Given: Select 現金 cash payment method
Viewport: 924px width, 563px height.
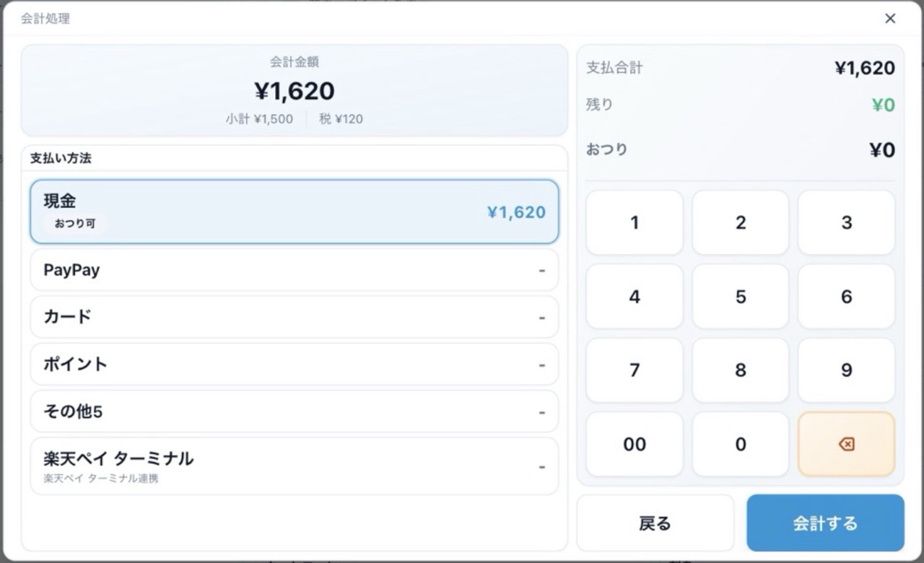Looking at the screenshot, I should click(295, 211).
